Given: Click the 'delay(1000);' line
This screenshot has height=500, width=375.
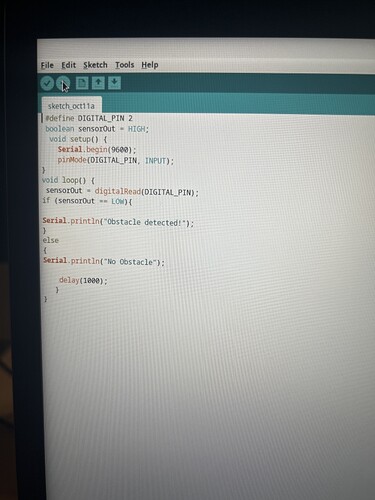Looking at the screenshot, I should pyautogui.click(x=83, y=281).
